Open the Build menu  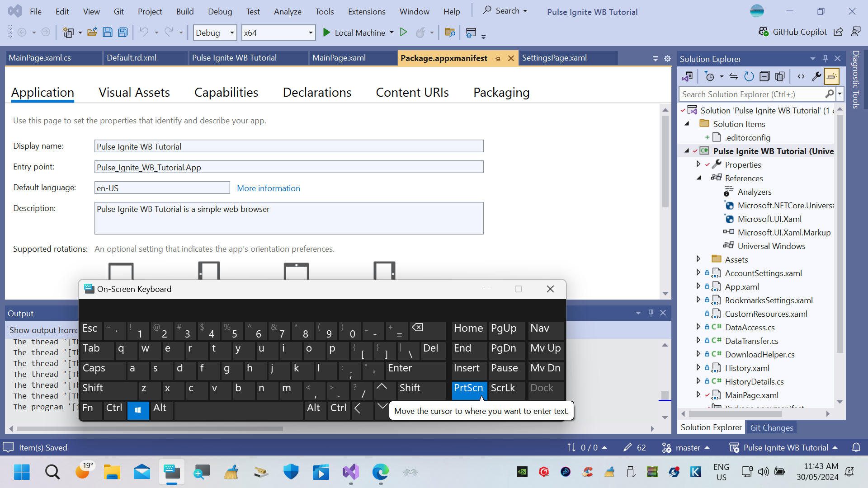click(184, 11)
